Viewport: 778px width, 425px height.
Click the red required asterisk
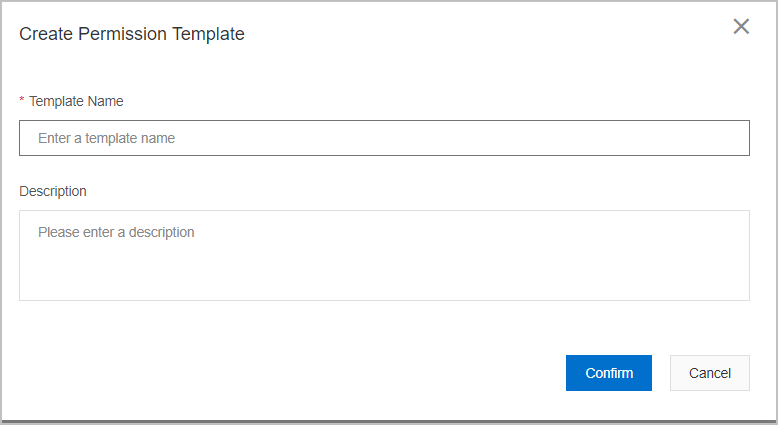22,101
